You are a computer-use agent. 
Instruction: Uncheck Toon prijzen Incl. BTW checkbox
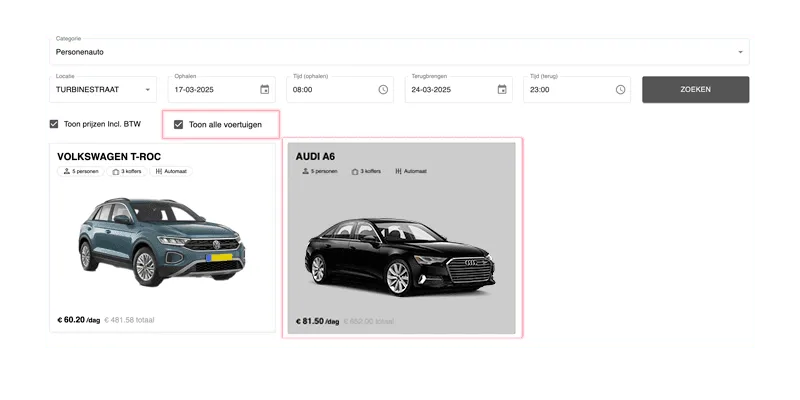tap(54, 124)
